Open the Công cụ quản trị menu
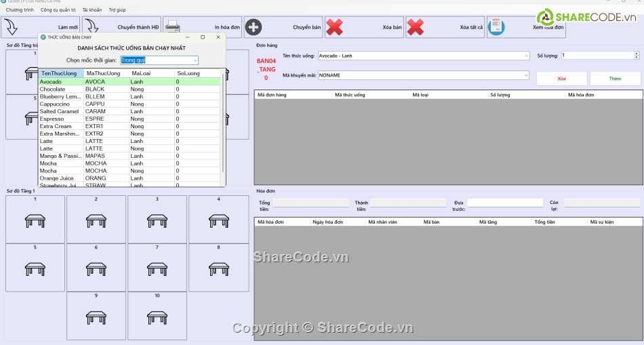Viewport: 644px width, 345px height. 58,10
